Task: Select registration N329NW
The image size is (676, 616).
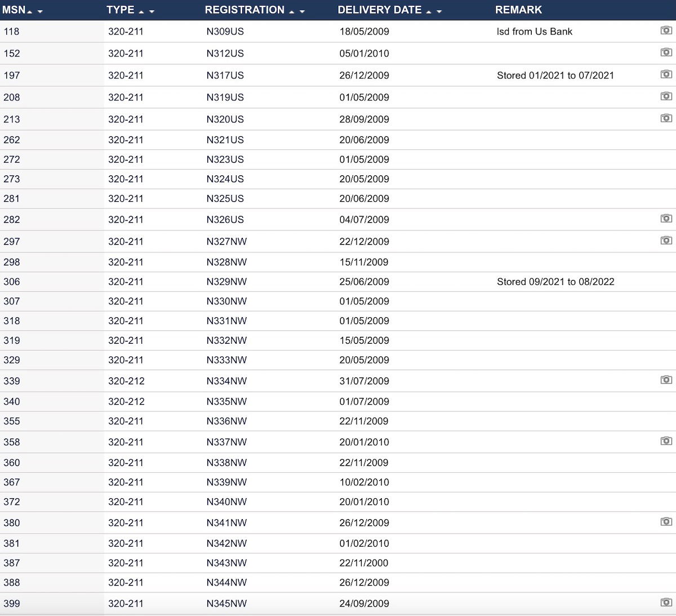Action: coord(226,282)
